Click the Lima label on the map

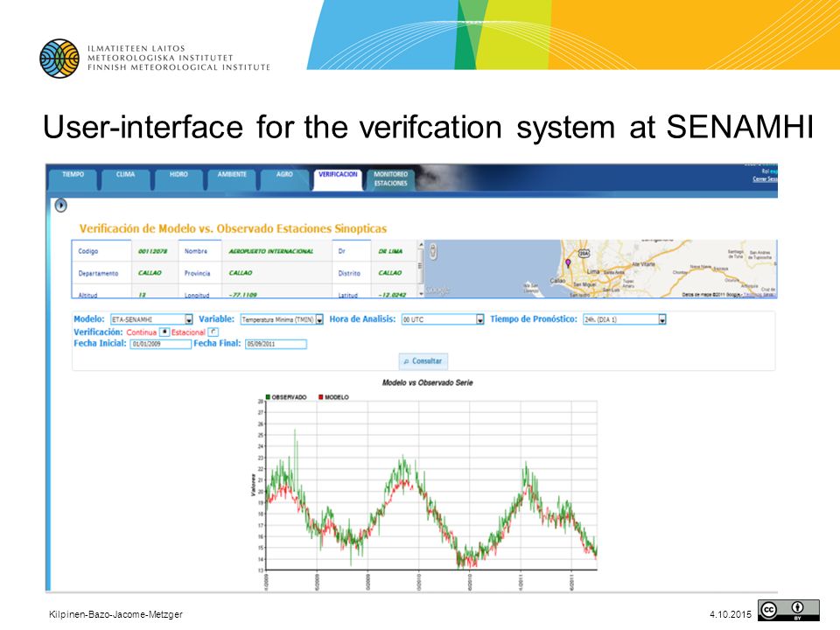593,271
